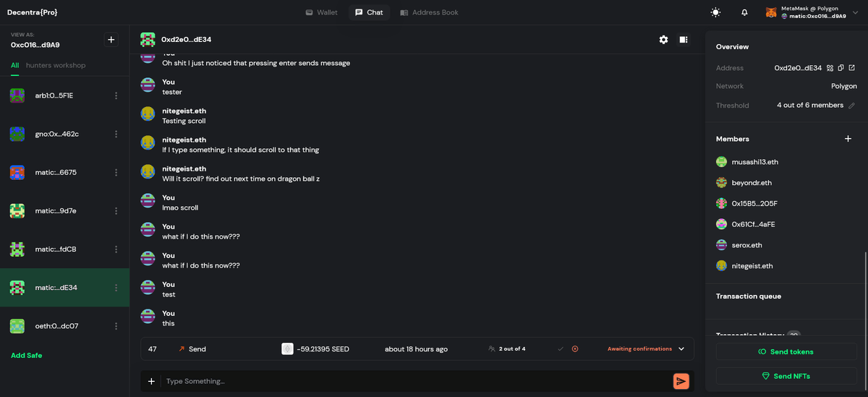Open the Safe address in block explorer
This screenshot has height=397, width=868.
852,68
